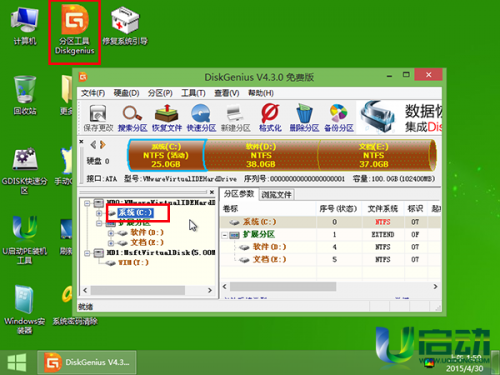The height and width of the screenshot is (375, 500).
Task: Open the 修复系统引导 desktop icon
Action: click(125, 26)
